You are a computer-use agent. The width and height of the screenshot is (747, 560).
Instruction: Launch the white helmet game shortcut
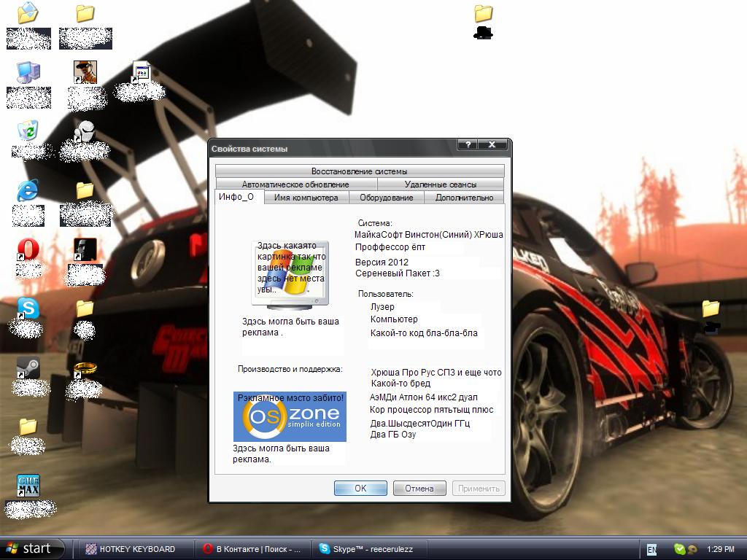(x=85, y=131)
